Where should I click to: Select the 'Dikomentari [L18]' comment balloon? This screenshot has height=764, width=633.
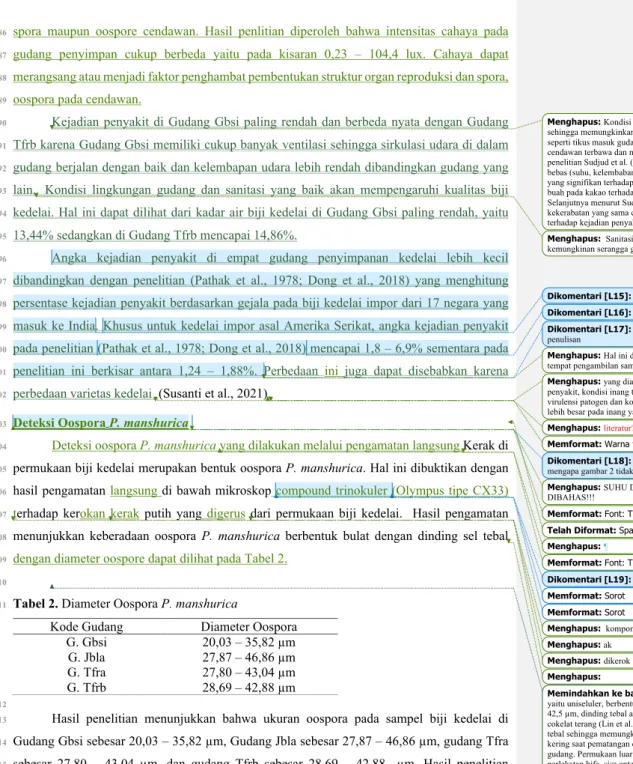(x=588, y=465)
